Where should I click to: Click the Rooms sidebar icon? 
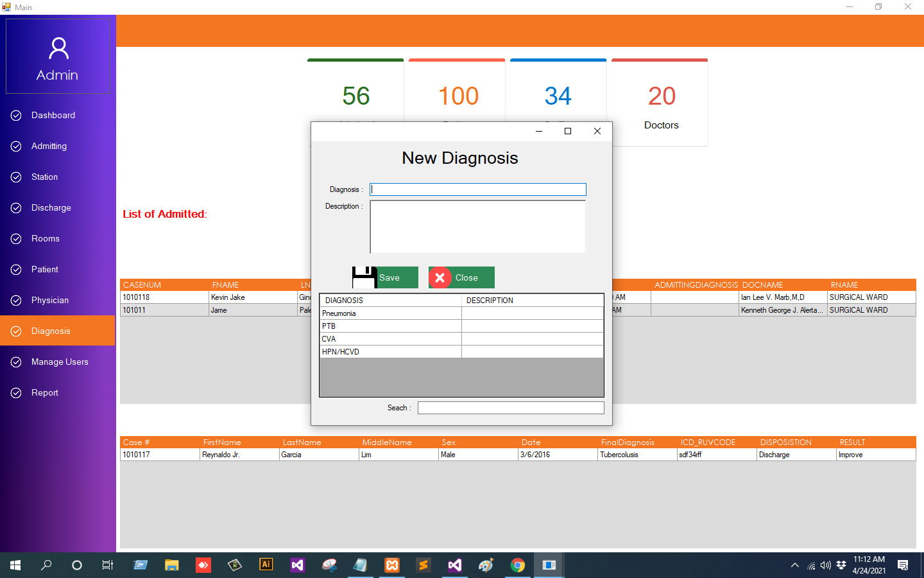(16, 238)
